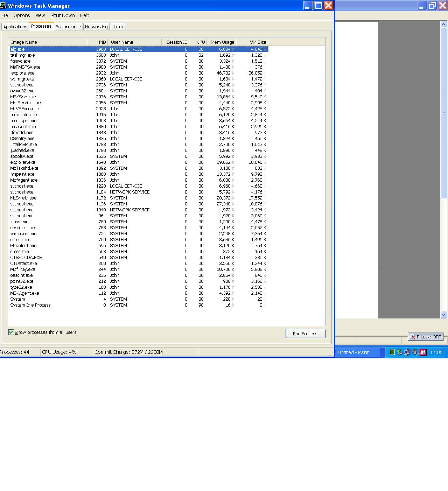Select the CTSVCCDA.EXE process
The width and height of the screenshot is (448, 491).
click(x=139, y=258)
